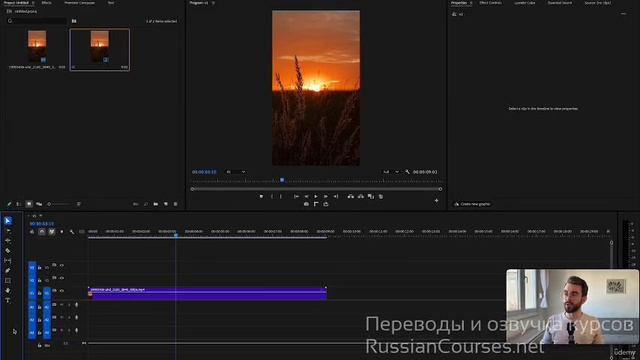Play the sequence in Program monitor
This screenshot has height=360, width=640.
pyautogui.click(x=316, y=196)
